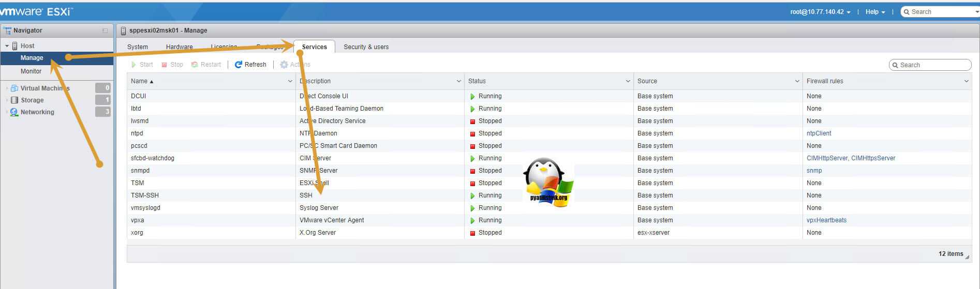Click the 'VMware vCenter Agent' description
980x289 pixels.
coord(332,220)
